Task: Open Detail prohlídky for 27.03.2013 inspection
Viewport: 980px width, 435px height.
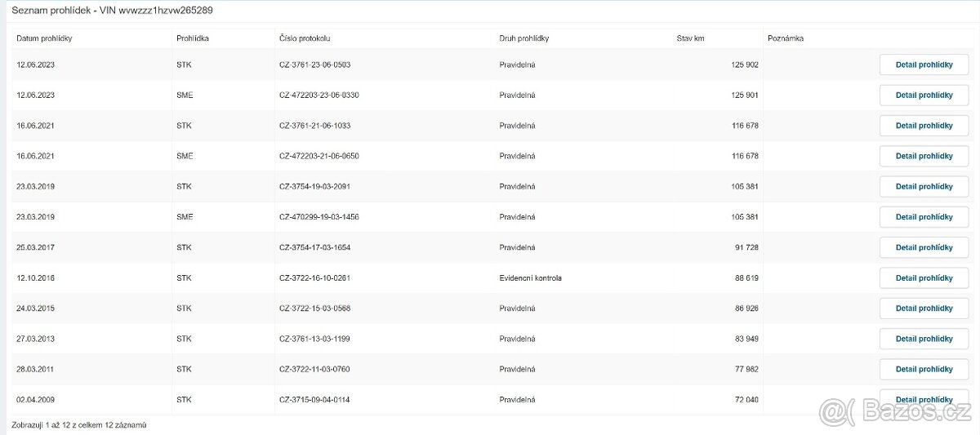Action: pyautogui.click(x=924, y=339)
